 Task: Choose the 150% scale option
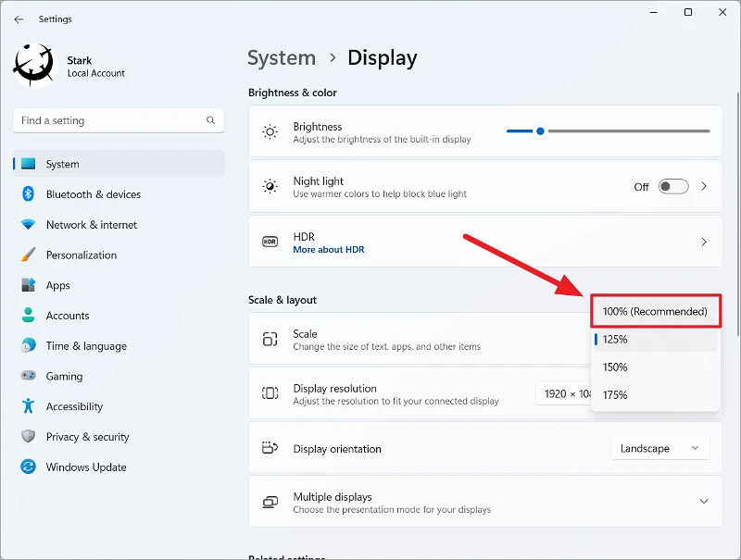pos(656,367)
